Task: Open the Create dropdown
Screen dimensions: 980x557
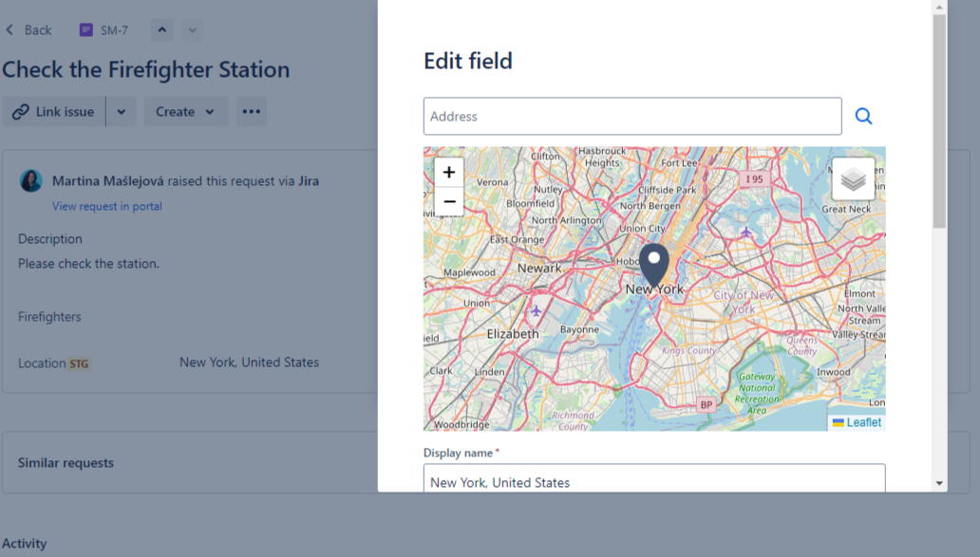Action: tap(185, 112)
